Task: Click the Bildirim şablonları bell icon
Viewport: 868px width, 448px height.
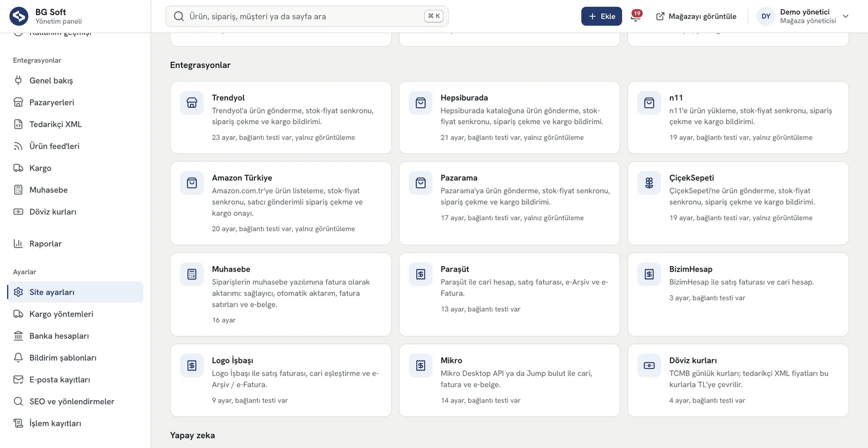Action: 18,358
